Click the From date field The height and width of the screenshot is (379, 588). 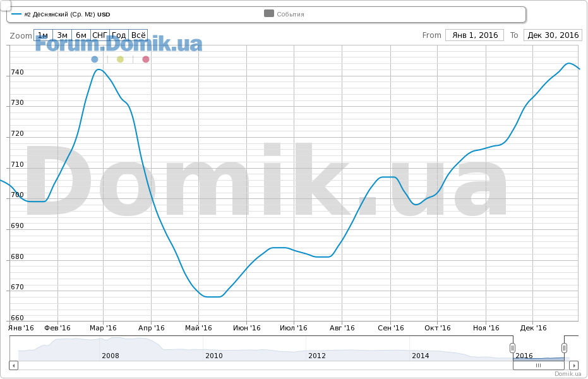pyautogui.click(x=474, y=35)
